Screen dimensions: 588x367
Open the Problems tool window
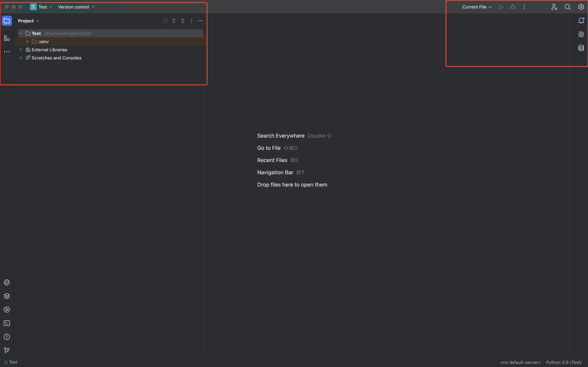coord(7,337)
